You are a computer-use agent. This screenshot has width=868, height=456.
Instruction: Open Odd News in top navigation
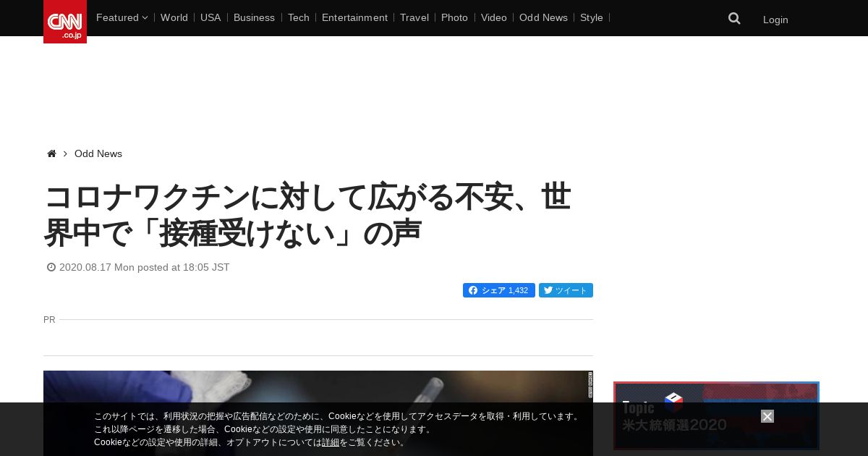[543, 17]
